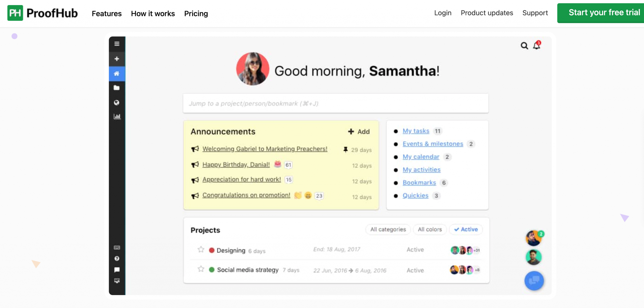This screenshot has width=644, height=308.
Task: Open Happy Birthday, Danial announcement
Action: point(236,165)
